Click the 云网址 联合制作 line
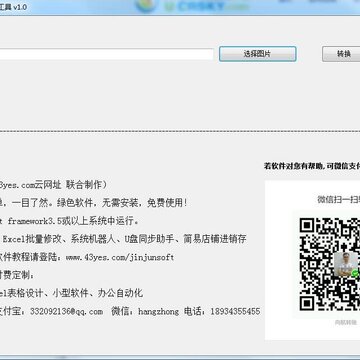The width and height of the screenshot is (360, 360). tap(53, 185)
